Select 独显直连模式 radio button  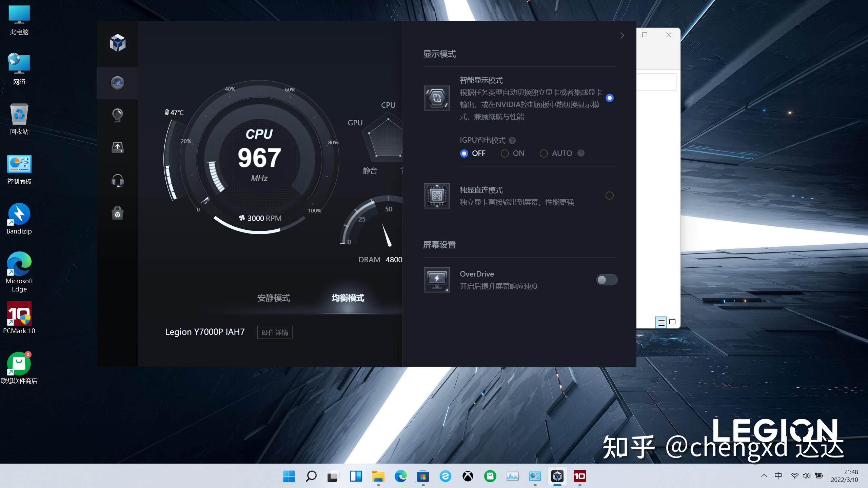pos(609,196)
